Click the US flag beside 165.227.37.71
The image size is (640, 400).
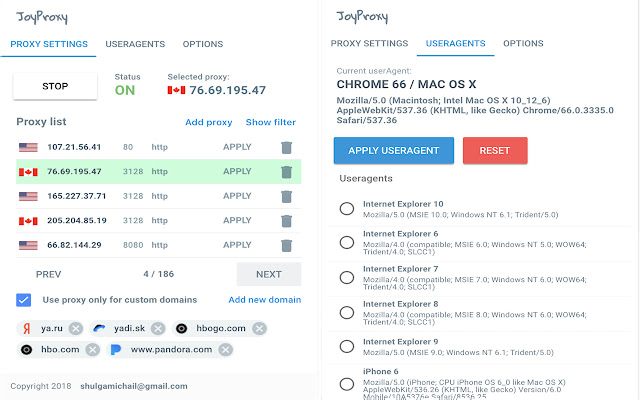[28, 196]
